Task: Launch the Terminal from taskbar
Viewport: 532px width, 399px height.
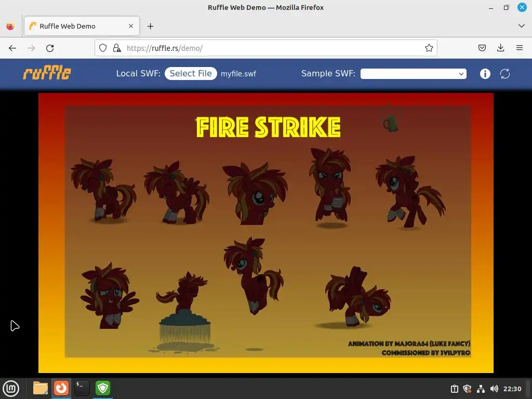Action: click(82, 388)
